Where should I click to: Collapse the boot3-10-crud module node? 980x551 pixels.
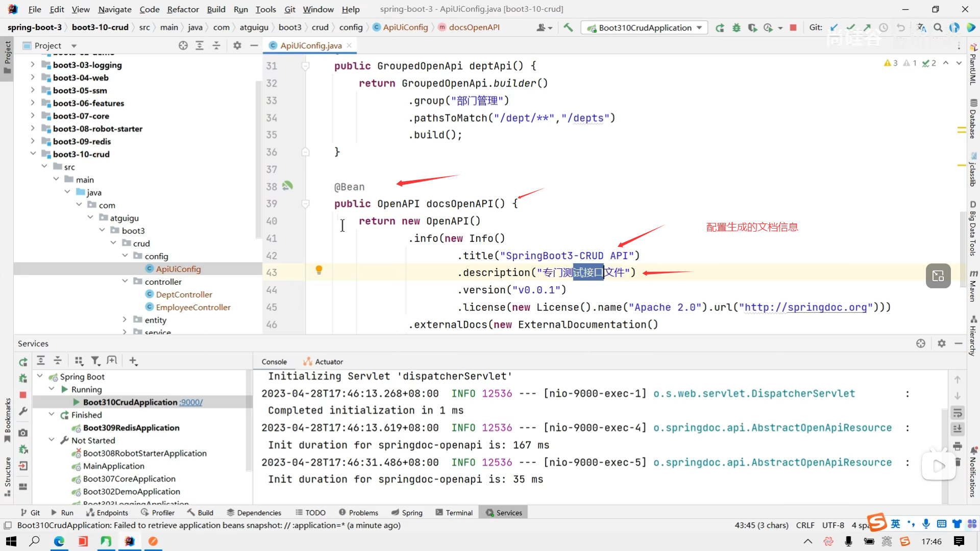point(33,154)
